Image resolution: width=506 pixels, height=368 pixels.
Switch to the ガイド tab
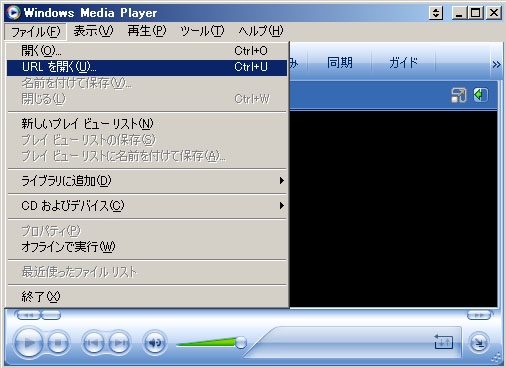point(403,63)
